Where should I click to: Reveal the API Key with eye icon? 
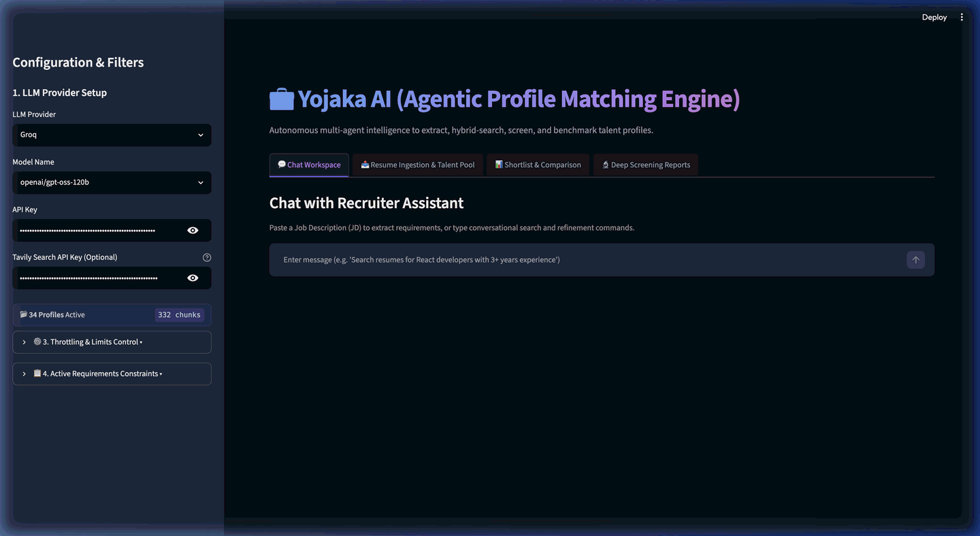(x=193, y=231)
